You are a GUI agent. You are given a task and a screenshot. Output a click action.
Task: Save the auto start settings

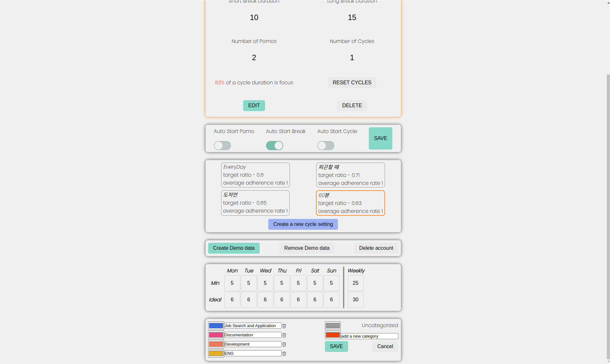coord(380,138)
